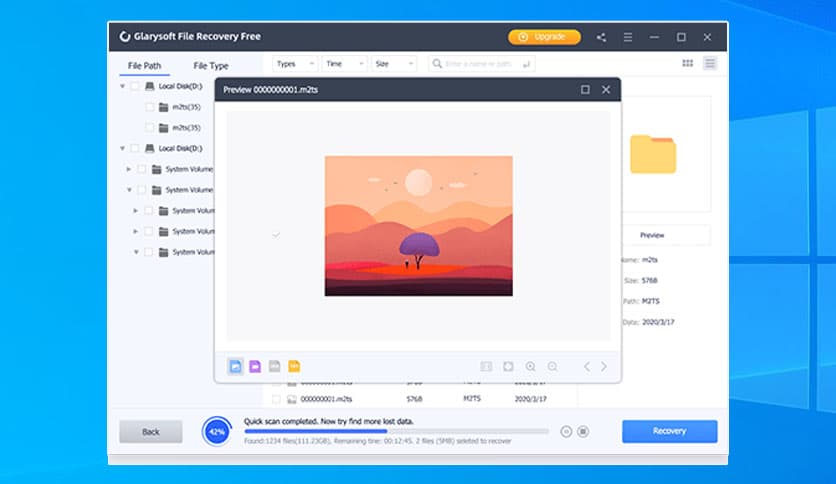836x484 pixels.
Task: Select the blue image preview mode icon
Action: 235,366
